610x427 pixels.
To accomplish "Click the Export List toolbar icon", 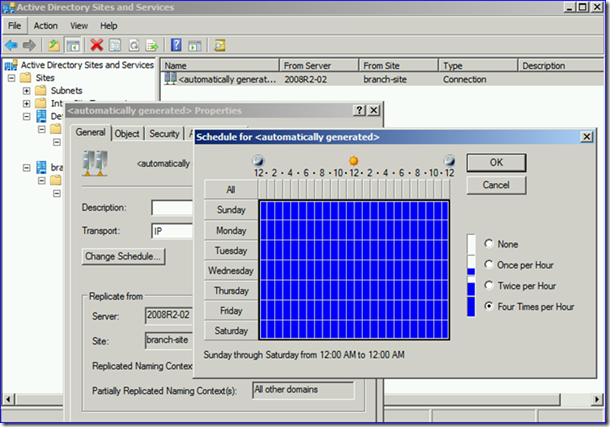I will coord(152,46).
